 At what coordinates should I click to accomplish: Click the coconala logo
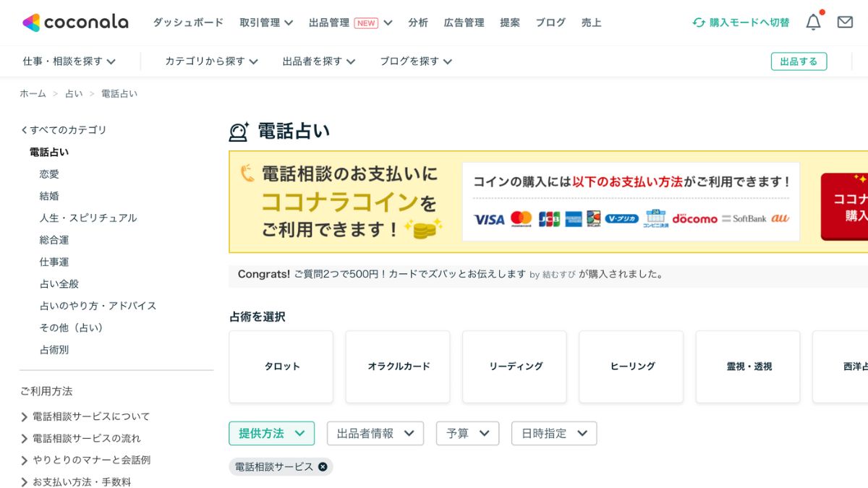point(75,22)
